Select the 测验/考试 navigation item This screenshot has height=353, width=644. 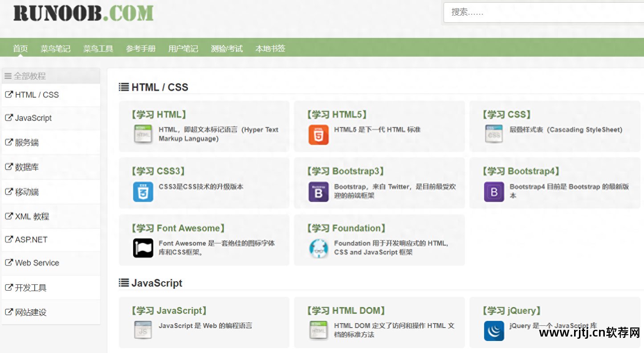coord(227,49)
